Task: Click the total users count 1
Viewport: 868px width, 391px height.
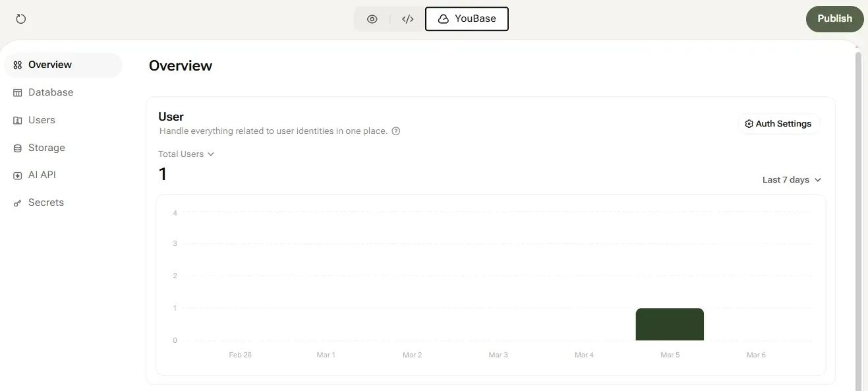Action: tap(162, 174)
